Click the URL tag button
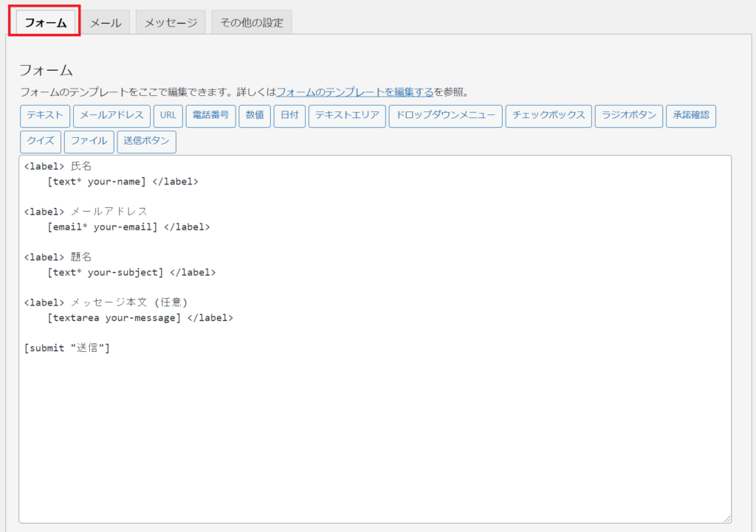The image size is (756, 532). point(168,116)
